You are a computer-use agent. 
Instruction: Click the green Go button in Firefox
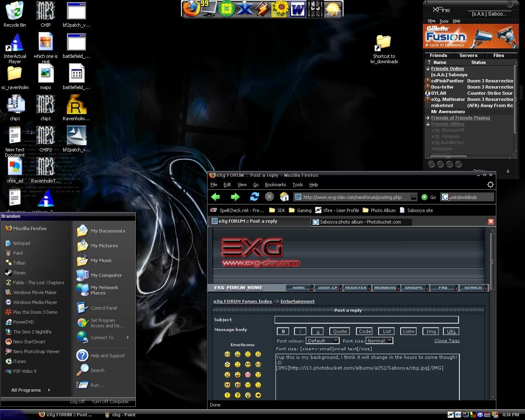pos(429,197)
